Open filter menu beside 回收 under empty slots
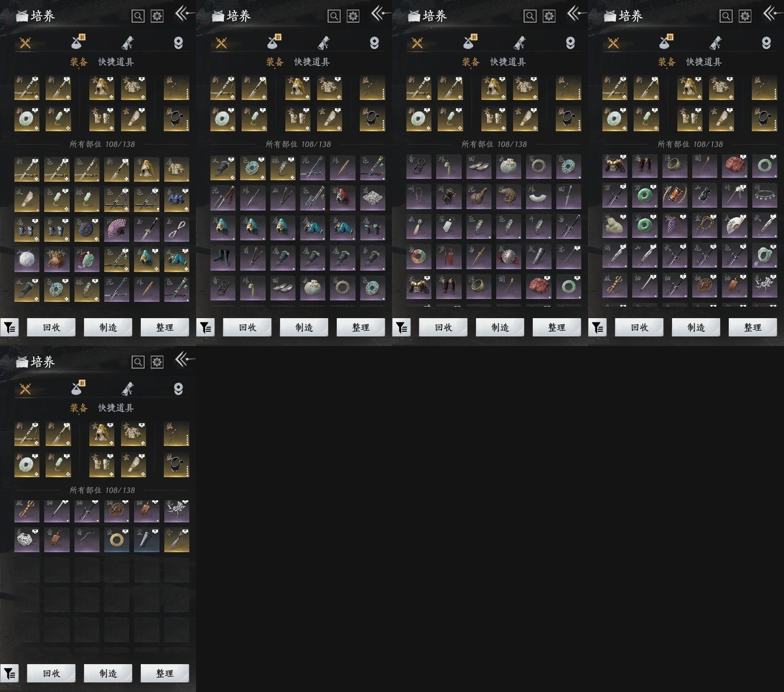This screenshot has height=692, width=784. [10, 674]
